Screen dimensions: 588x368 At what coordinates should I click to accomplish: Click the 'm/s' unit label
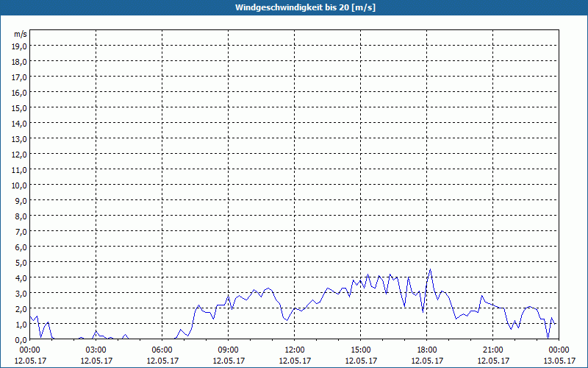click(21, 34)
